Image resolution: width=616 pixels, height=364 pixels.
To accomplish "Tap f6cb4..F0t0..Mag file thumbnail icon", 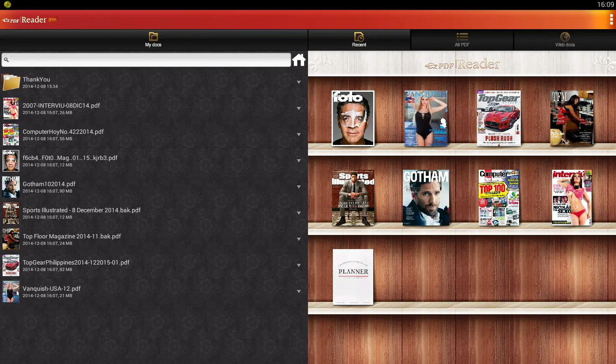I will [x=11, y=161].
